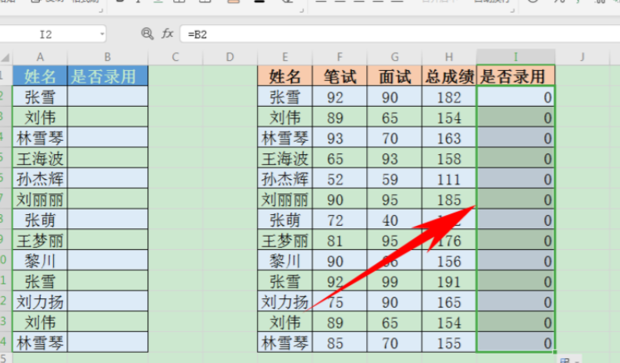Click the total score cell 158
The height and width of the screenshot is (363, 620).
coord(449,159)
